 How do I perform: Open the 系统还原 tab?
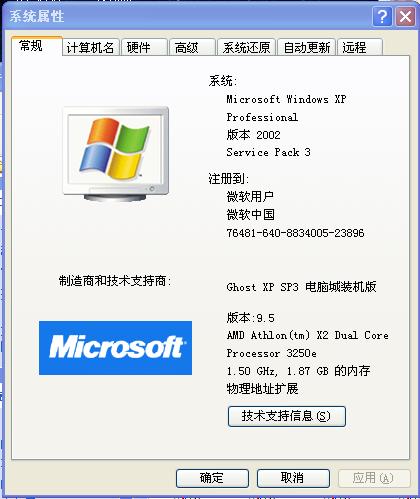[x=246, y=47]
